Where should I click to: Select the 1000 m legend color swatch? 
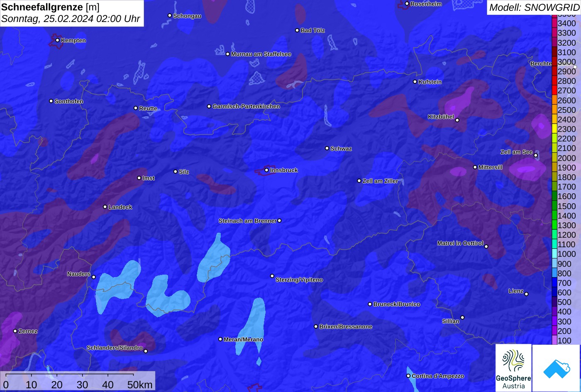click(554, 254)
